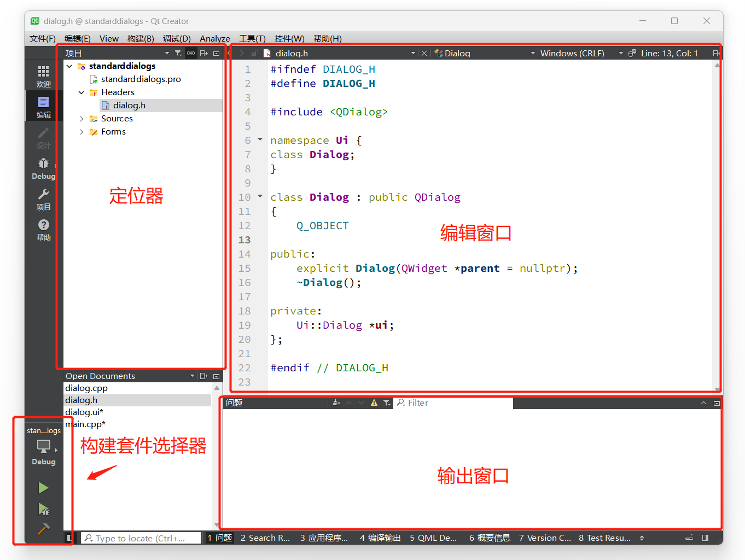Open the 构建(B) menu
The height and width of the screenshot is (560, 745).
[141, 38]
